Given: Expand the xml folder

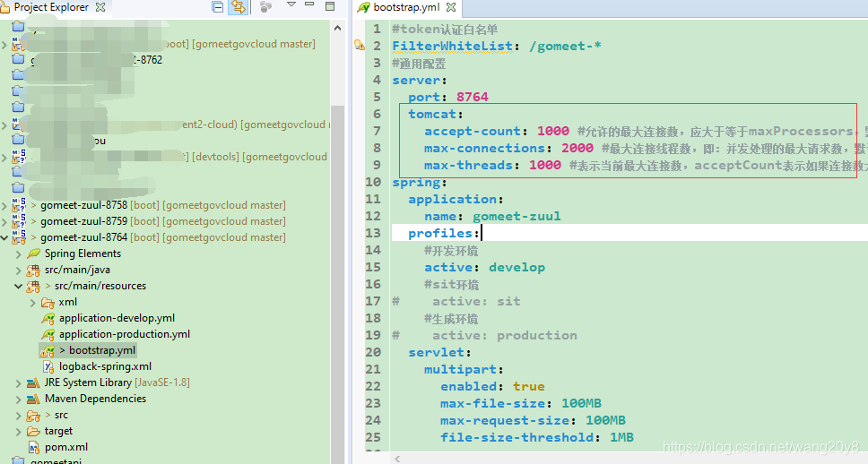Looking at the screenshot, I should coord(32,303).
